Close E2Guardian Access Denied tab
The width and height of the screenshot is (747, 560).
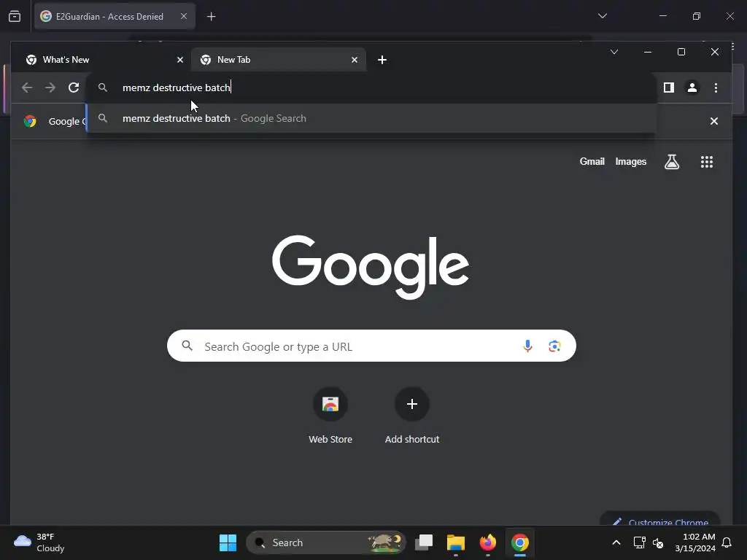click(183, 16)
